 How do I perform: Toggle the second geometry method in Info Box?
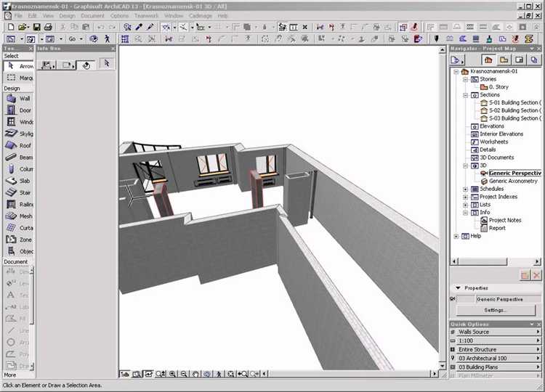(x=67, y=65)
